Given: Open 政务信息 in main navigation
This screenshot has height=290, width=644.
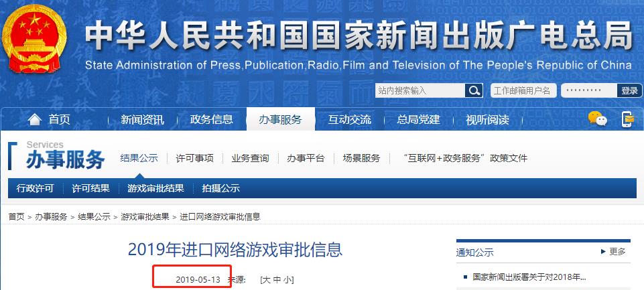Looking at the screenshot, I should point(212,120).
